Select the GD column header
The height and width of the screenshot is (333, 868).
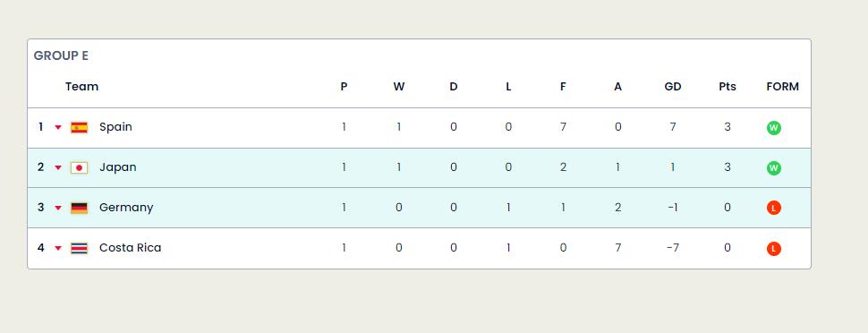point(673,87)
